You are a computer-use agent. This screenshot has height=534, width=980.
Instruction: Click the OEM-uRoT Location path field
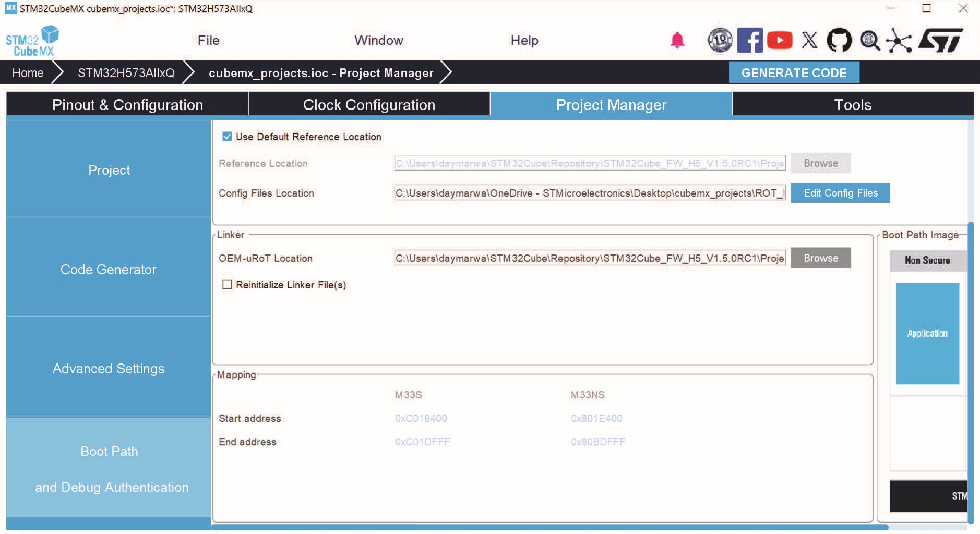click(x=590, y=258)
